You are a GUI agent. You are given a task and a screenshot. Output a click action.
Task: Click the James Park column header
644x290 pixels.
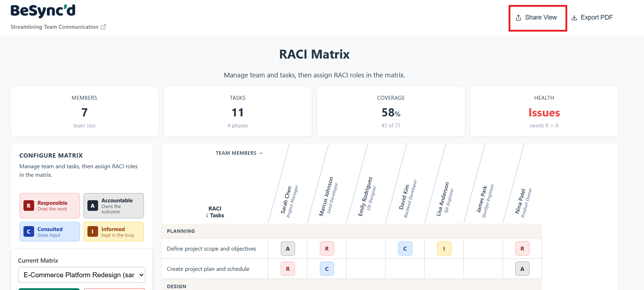(485, 201)
